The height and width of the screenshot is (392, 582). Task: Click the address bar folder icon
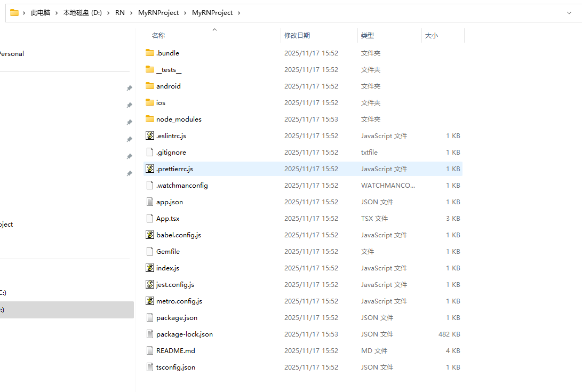point(14,13)
